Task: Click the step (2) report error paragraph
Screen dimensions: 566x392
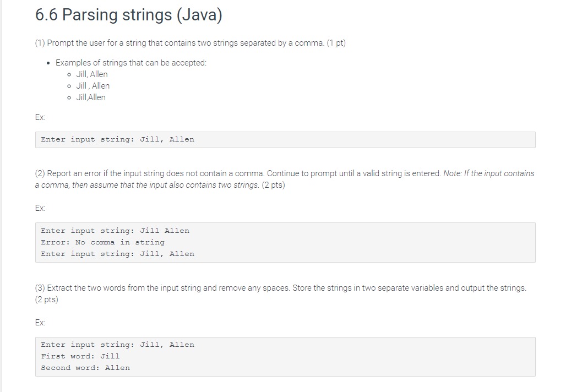Action: point(285,179)
